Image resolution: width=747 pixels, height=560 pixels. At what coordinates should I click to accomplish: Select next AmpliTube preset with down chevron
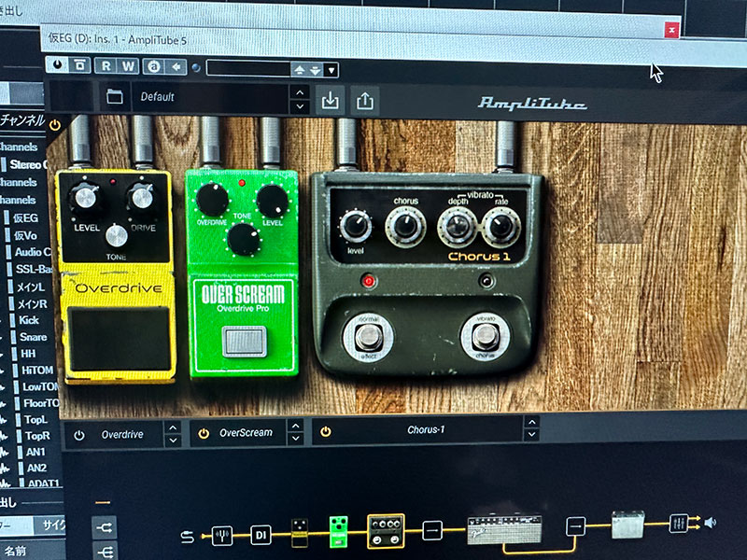click(300, 106)
